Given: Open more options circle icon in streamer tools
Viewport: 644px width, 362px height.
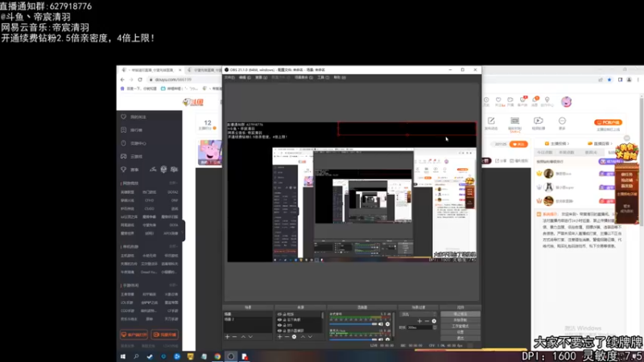Looking at the screenshot, I should click(562, 121).
